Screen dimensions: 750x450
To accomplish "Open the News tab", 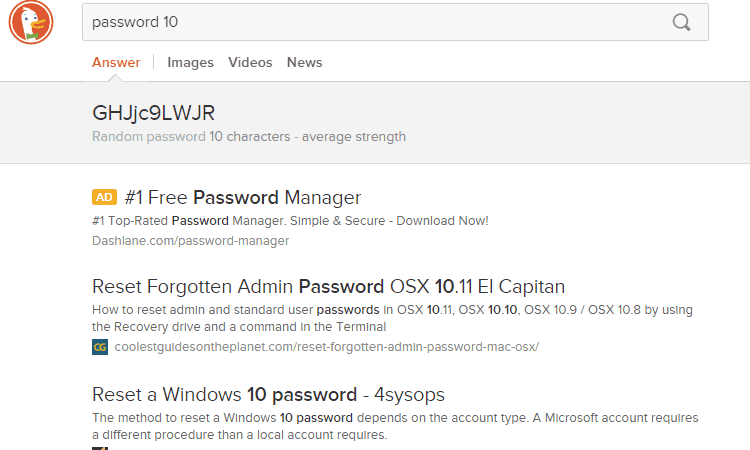I will (x=305, y=62).
